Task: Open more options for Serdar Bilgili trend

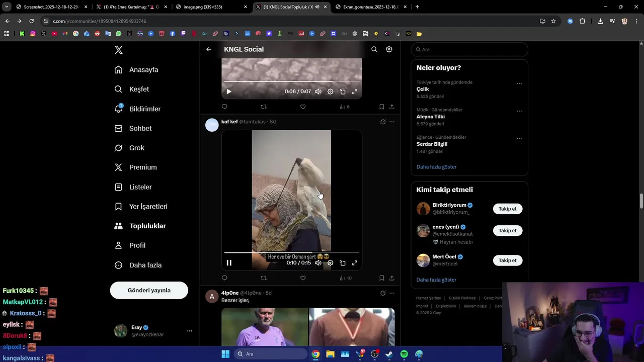Action: pos(519,138)
